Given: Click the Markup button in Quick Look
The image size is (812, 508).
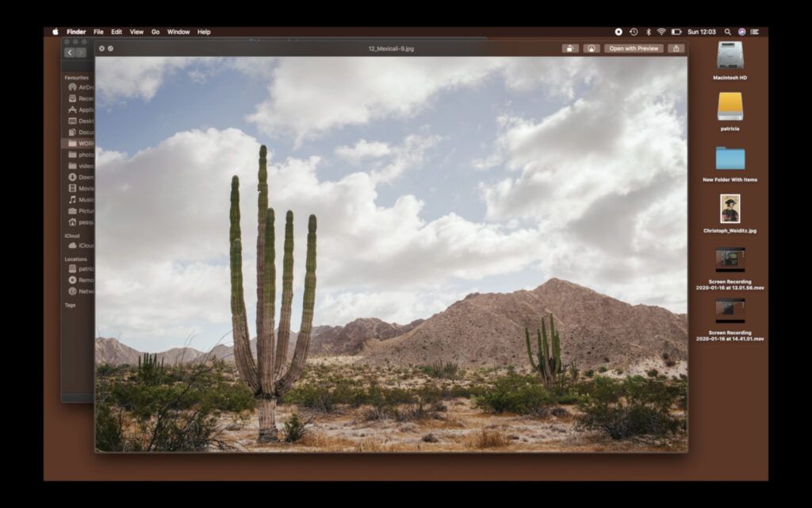Looking at the screenshot, I should [592, 48].
